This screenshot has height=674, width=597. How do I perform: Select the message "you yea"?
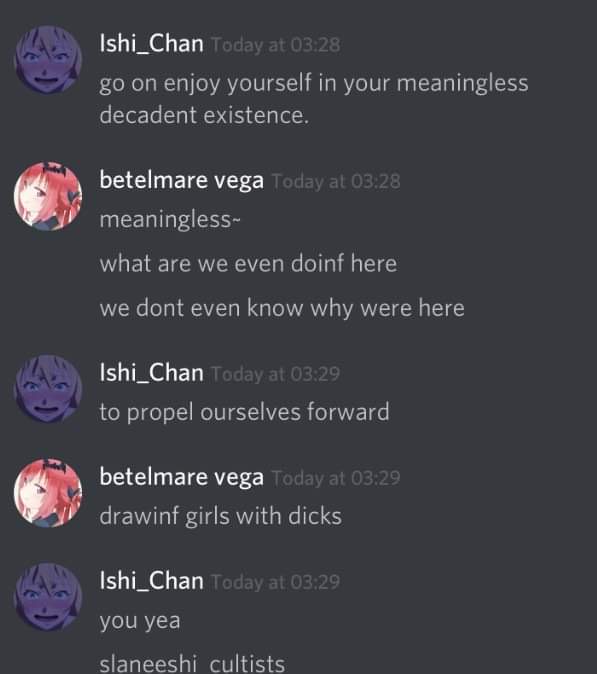click(140, 621)
